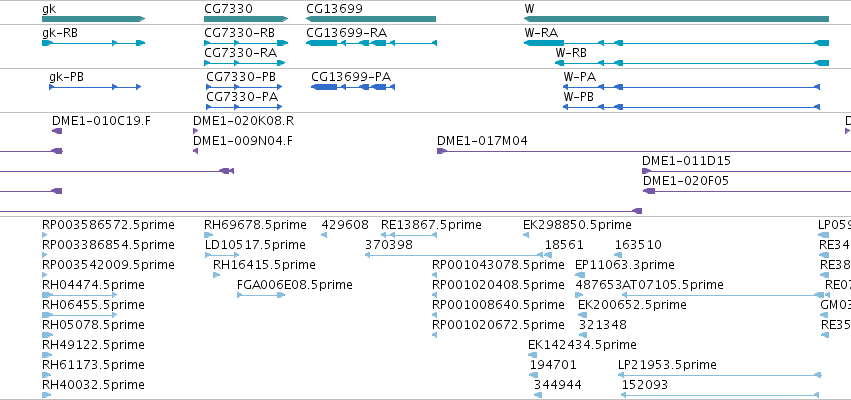Click the CG7330 gene feature

tap(246, 19)
